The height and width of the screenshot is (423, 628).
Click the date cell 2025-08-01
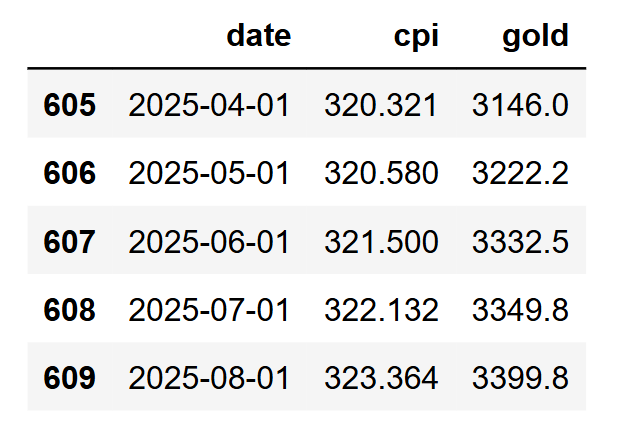point(209,378)
